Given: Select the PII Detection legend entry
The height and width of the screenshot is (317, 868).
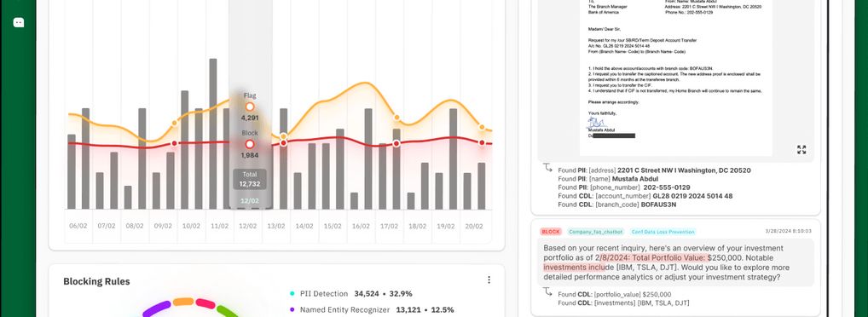Looking at the screenshot, I should click(x=350, y=294).
